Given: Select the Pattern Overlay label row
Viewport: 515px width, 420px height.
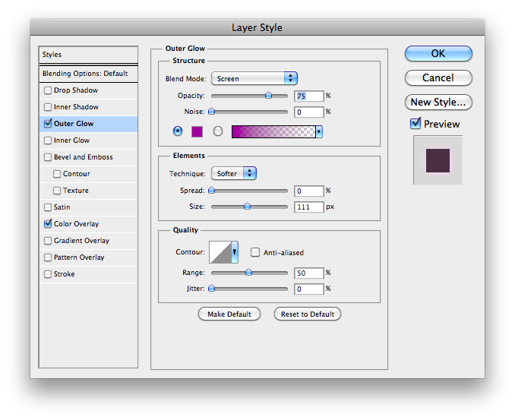Looking at the screenshot, I should 88,257.
